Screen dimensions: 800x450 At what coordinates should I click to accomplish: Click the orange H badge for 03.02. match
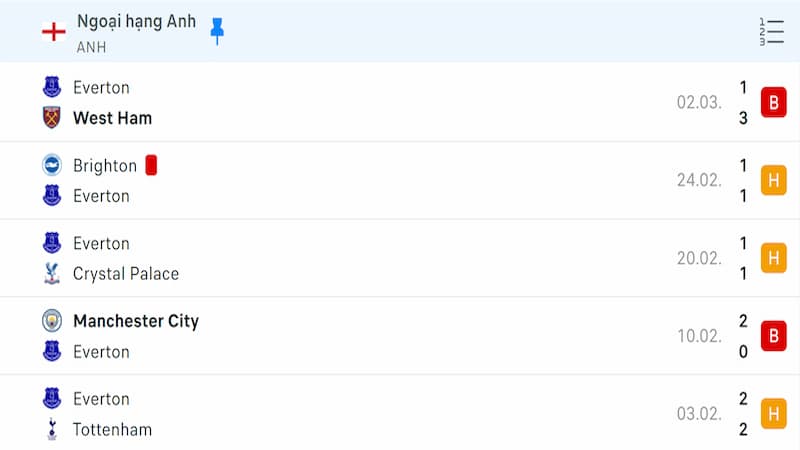[x=773, y=414]
